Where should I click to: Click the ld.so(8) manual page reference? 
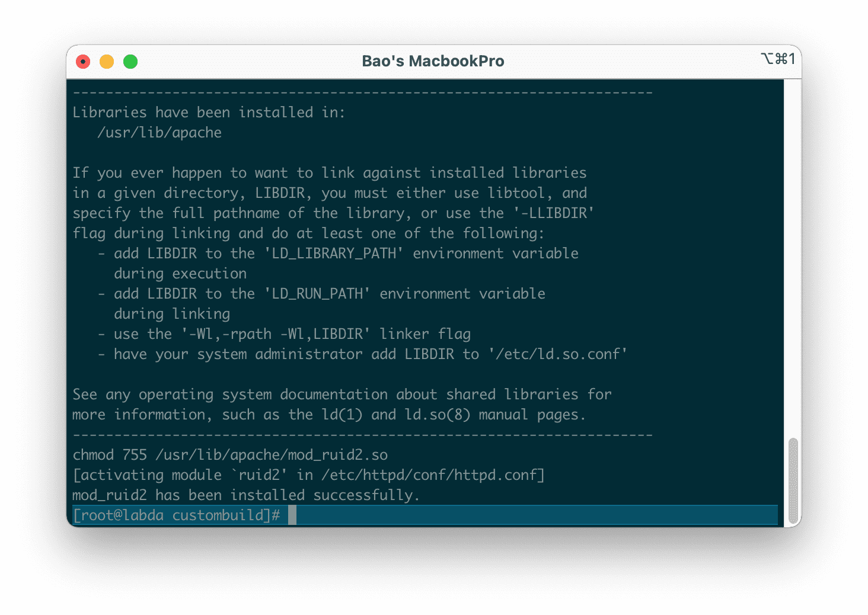(x=438, y=415)
